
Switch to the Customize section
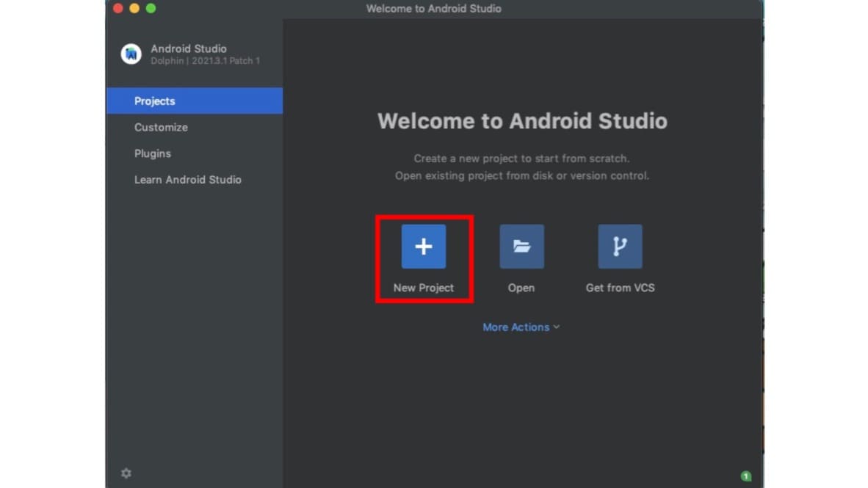(161, 127)
